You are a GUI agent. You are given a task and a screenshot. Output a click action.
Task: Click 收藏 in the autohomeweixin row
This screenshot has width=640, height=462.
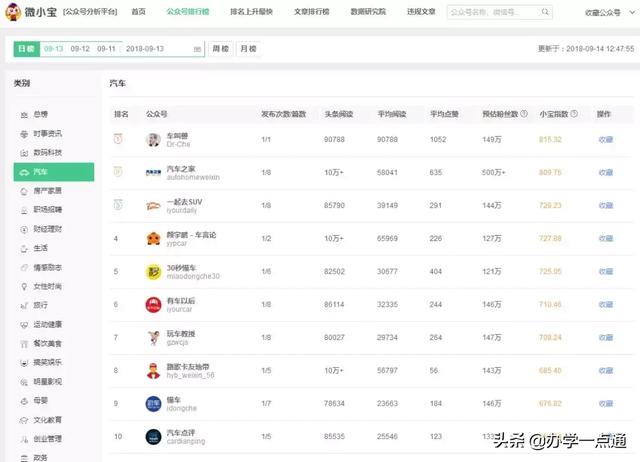pos(606,173)
